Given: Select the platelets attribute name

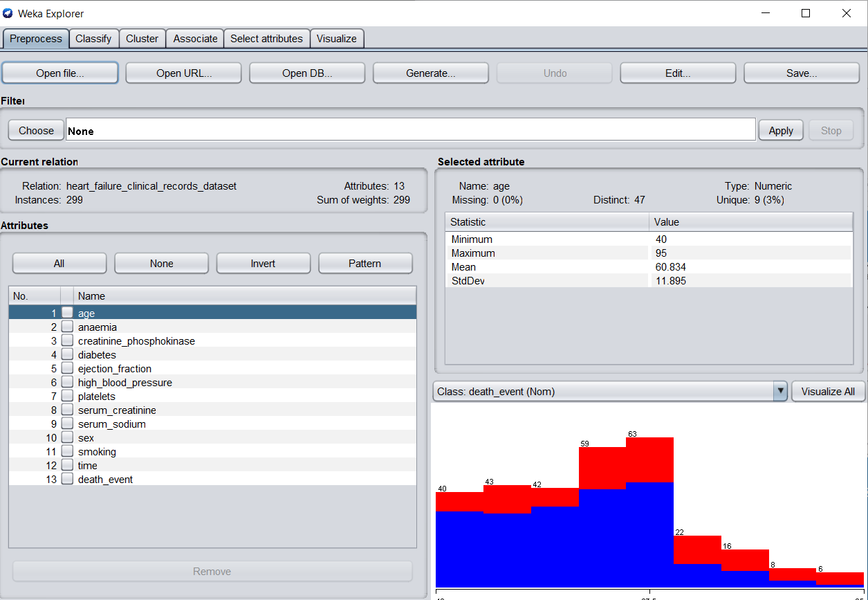Looking at the screenshot, I should pyautogui.click(x=96, y=396).
